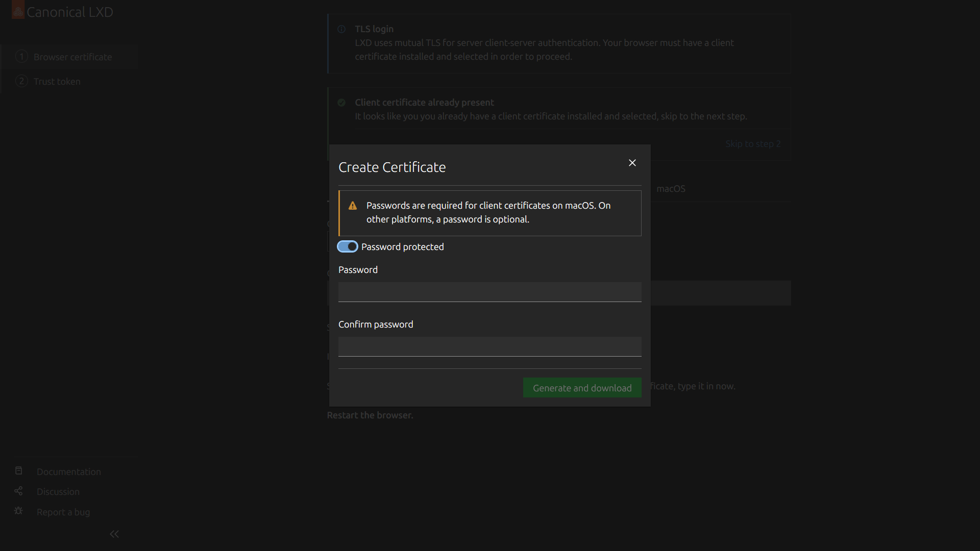
Task: Click the step 2 number circle
Action: click(21, 81)
